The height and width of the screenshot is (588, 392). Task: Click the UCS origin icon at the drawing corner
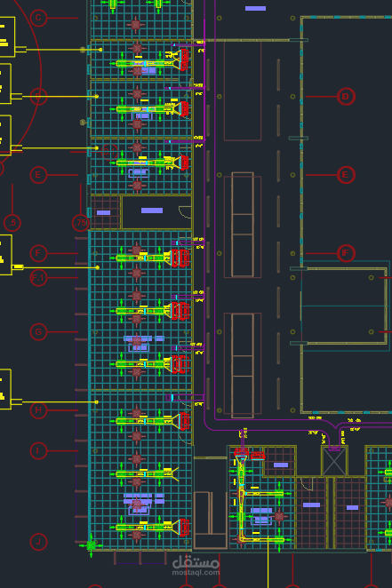pyautogui.click(x=91, y=545)
